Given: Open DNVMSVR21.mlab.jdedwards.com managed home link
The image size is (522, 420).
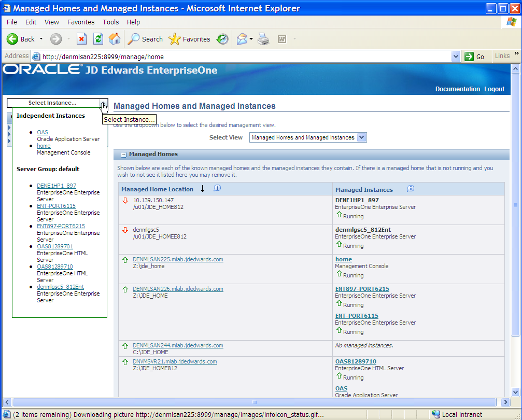Looking at the screenshot, I should click(x=175, y=361).
